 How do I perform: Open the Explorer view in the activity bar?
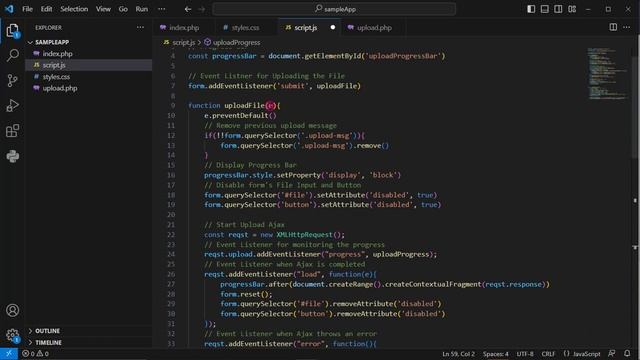[12, 30]
